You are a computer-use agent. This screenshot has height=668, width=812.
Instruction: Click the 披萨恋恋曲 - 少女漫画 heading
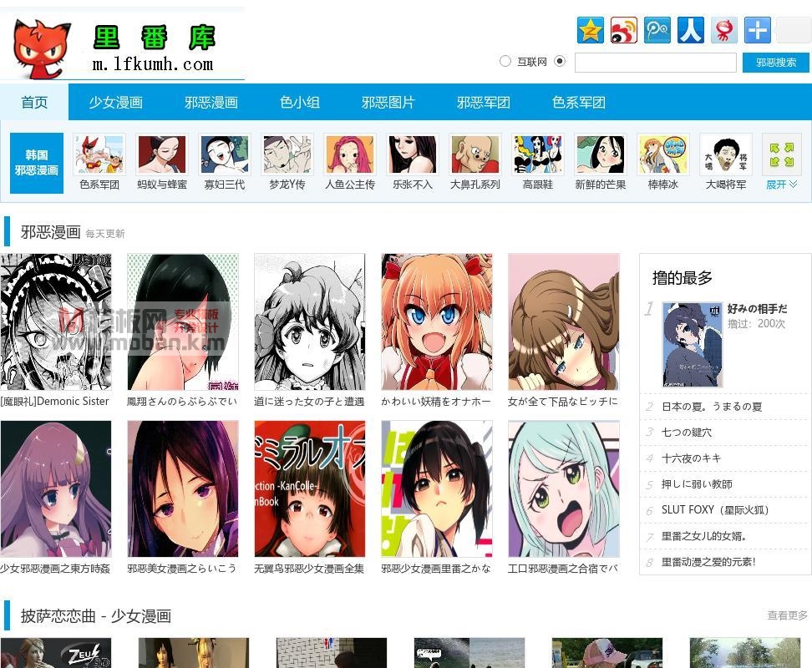click(x=96, y=615)
